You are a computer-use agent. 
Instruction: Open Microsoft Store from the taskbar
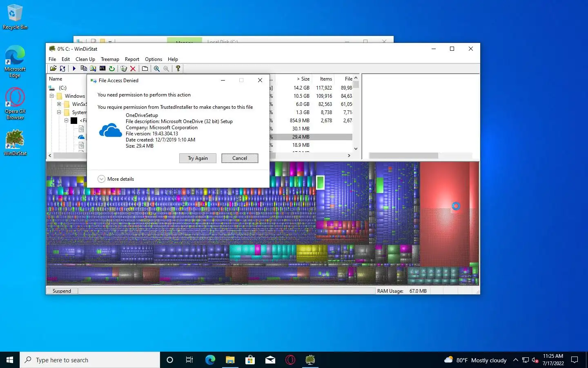click(250, 360)
